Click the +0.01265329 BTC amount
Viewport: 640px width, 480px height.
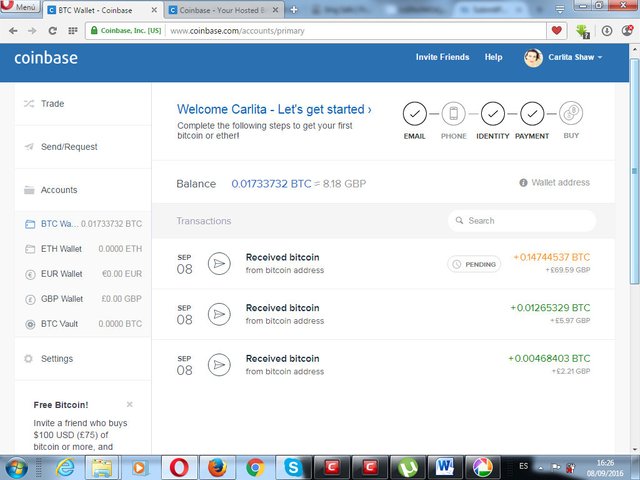[x=550, y=308]
